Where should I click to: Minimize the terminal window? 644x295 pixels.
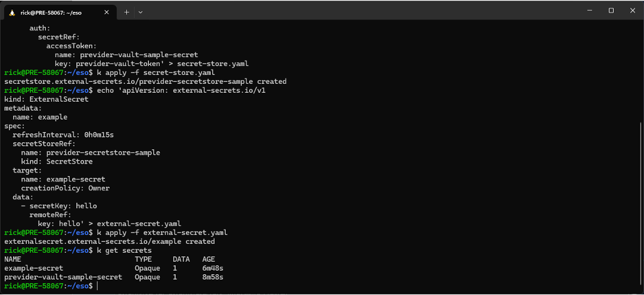590,11
